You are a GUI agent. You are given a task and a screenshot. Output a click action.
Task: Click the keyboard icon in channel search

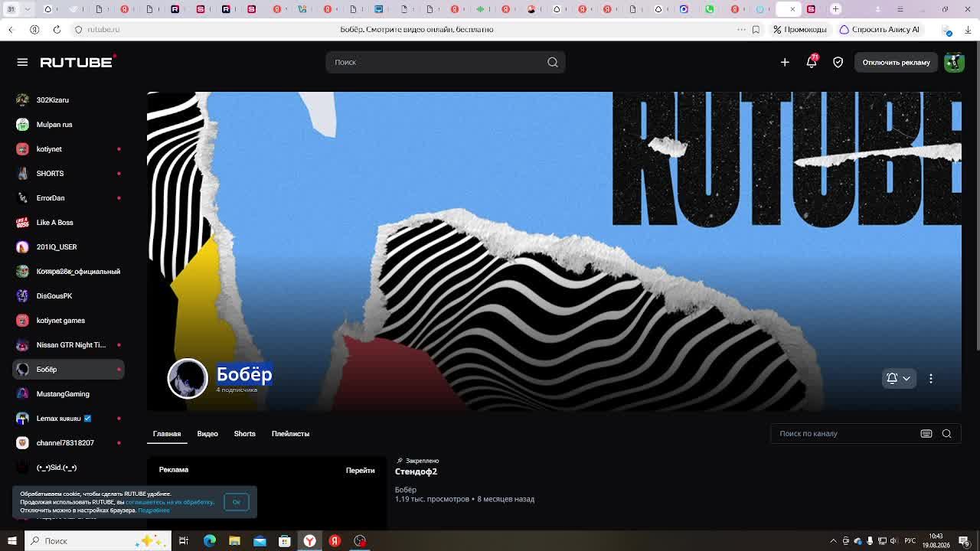point(926,434)
